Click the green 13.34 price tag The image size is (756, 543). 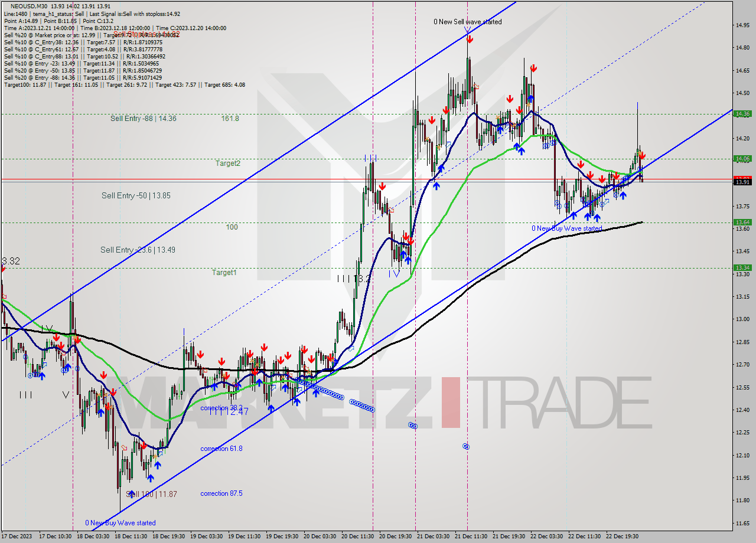point(742,267)
